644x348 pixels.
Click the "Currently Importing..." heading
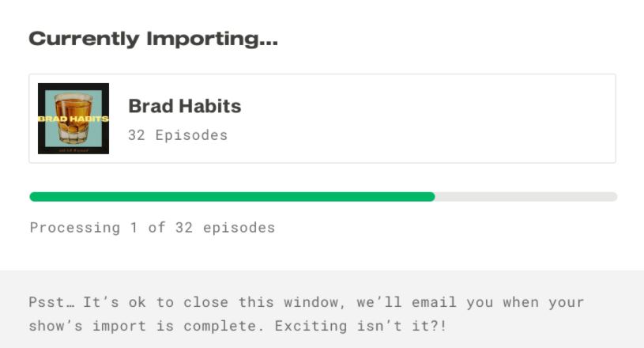pos(153,38)
